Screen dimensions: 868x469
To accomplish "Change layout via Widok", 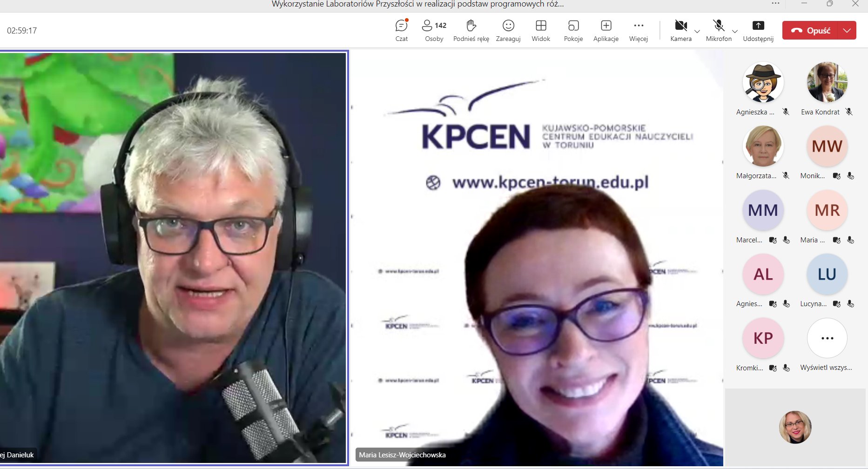I will click(541, 31).
